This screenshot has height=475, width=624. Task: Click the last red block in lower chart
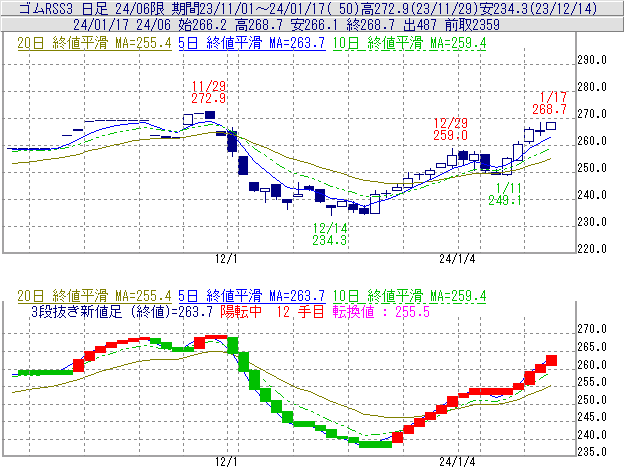(551, 360)
